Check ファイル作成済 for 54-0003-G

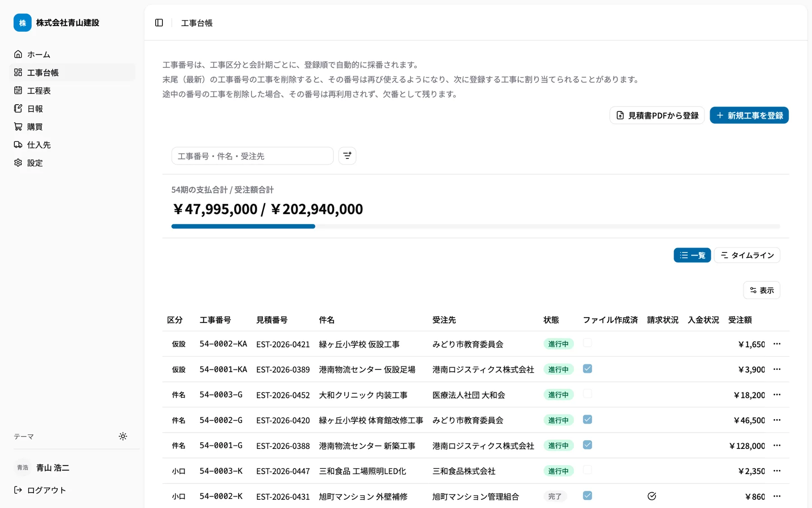click(x=587, y=394)
